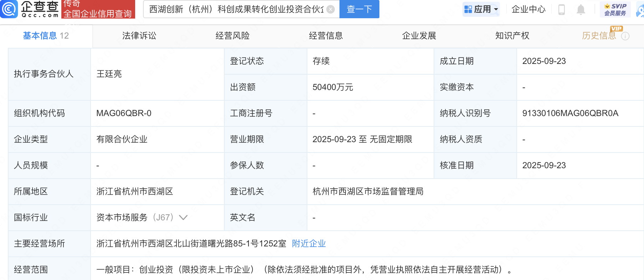The image size is (644, 280).
Task: Click the 登记机关 label
Action: click(x=247, y=191)
